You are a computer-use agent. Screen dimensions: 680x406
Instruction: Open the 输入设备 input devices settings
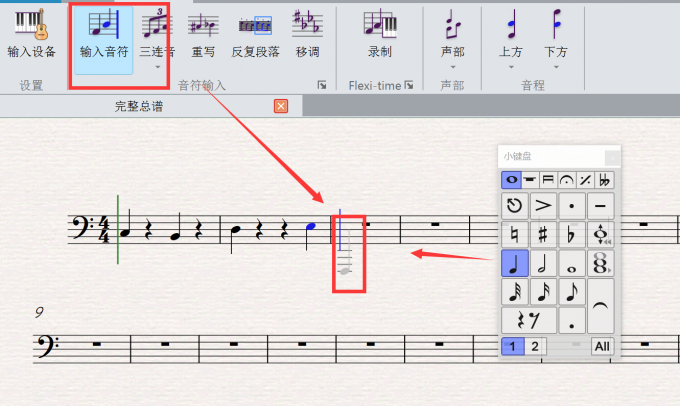pos(31,35)
